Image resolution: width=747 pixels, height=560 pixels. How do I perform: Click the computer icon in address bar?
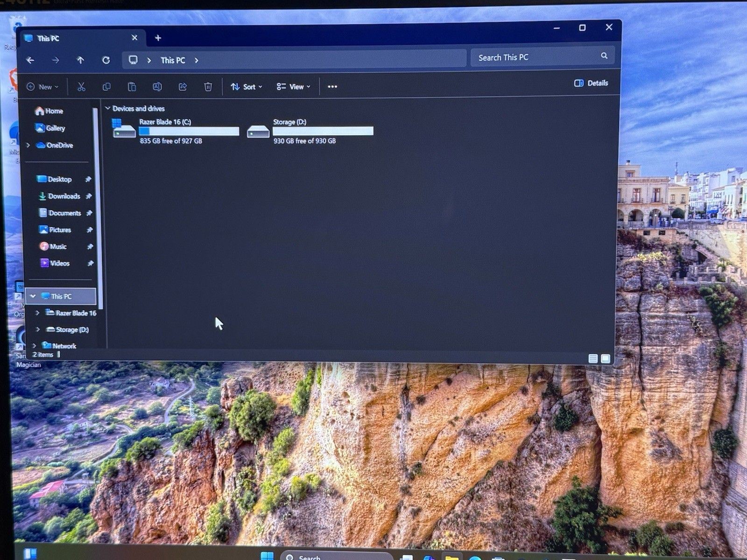(133, 60)
